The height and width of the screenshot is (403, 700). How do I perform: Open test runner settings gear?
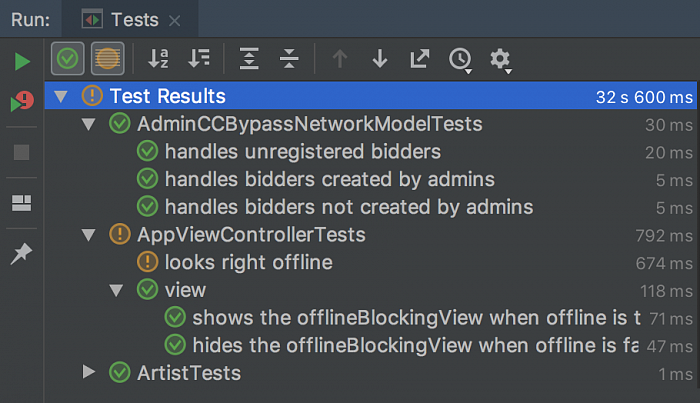click(x=500, y=59)
